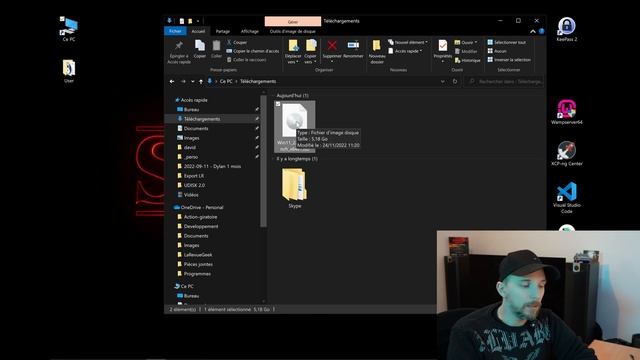Screen dimensions: 640x360
Task: Open recent locations dropdown arrow
Action: tap(192, 81)
